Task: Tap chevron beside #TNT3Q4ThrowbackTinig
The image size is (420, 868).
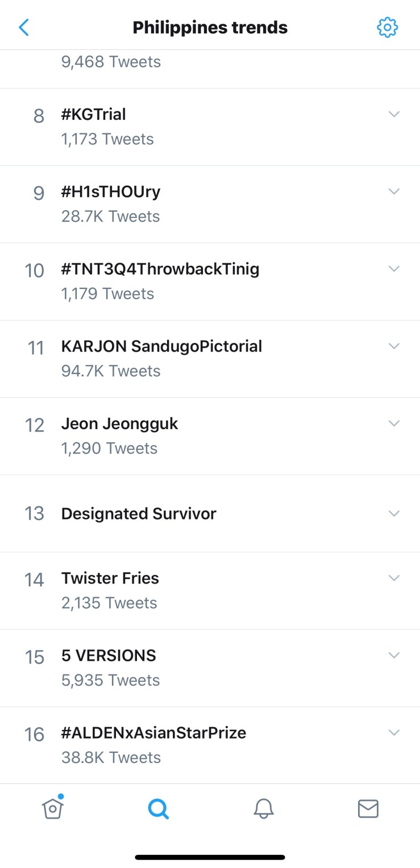Action: coord(394,269)
